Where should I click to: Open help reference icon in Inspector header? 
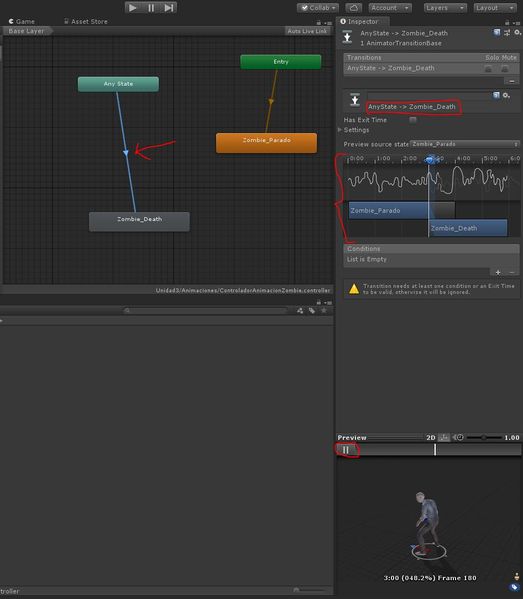point(497,32)
